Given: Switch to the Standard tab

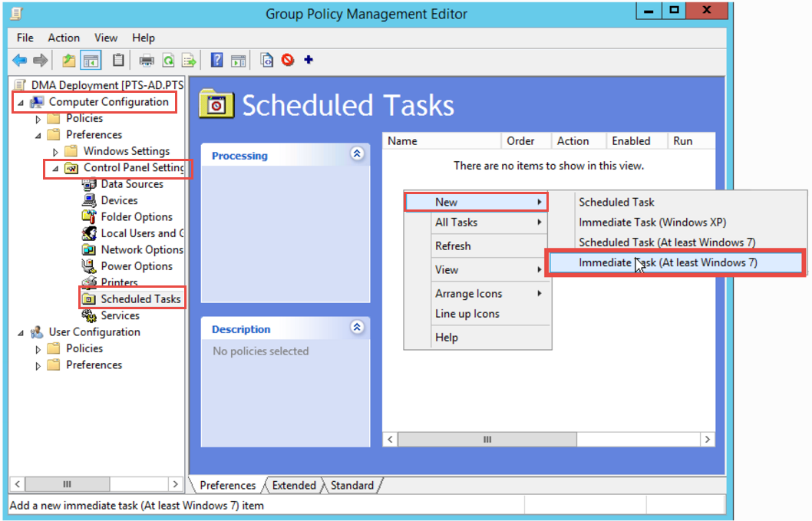Looking at the screenshot, I should [x=352, y=486].
